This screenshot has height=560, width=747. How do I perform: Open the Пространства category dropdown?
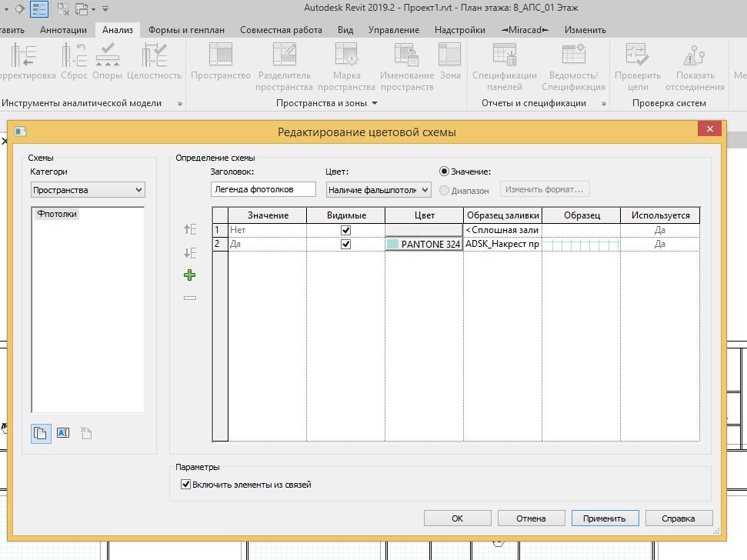[88, 190]
